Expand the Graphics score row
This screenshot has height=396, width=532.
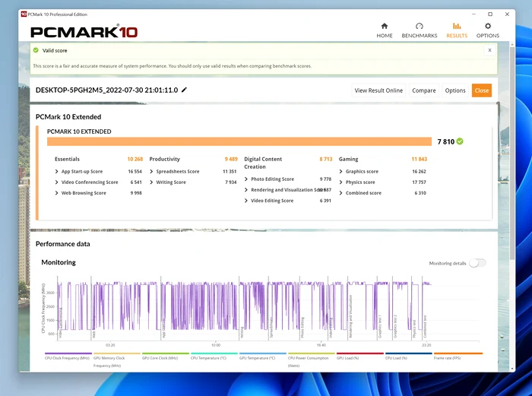pos(342,172)
